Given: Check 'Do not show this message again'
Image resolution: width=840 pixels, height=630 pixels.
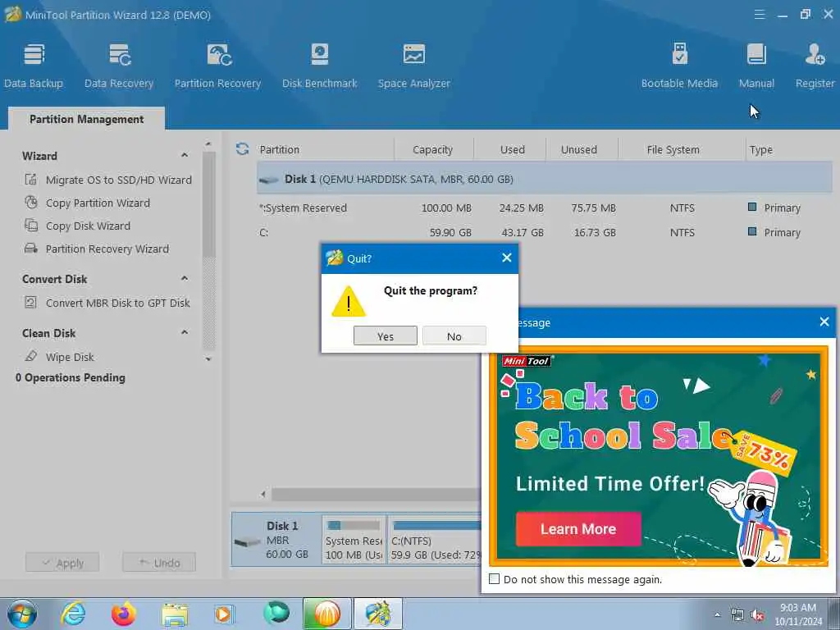Looking at the screenshot, I should 494,579.
